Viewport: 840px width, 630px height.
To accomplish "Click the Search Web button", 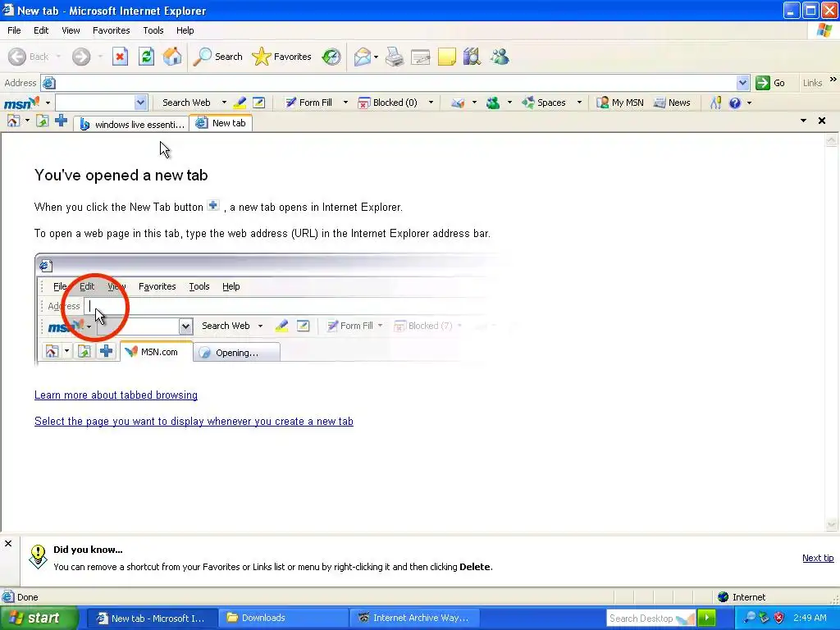I will 186,103.
